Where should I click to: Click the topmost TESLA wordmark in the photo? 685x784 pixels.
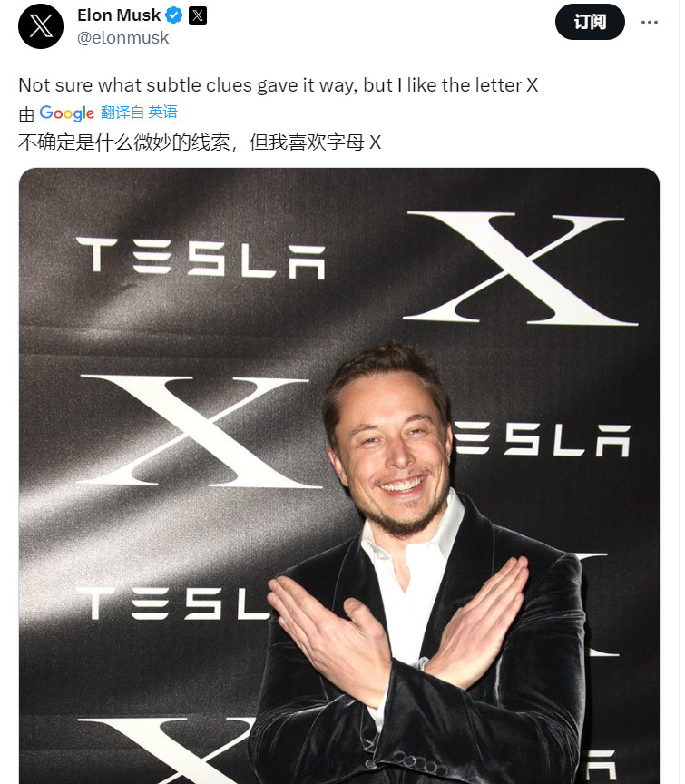coord(200,257)
